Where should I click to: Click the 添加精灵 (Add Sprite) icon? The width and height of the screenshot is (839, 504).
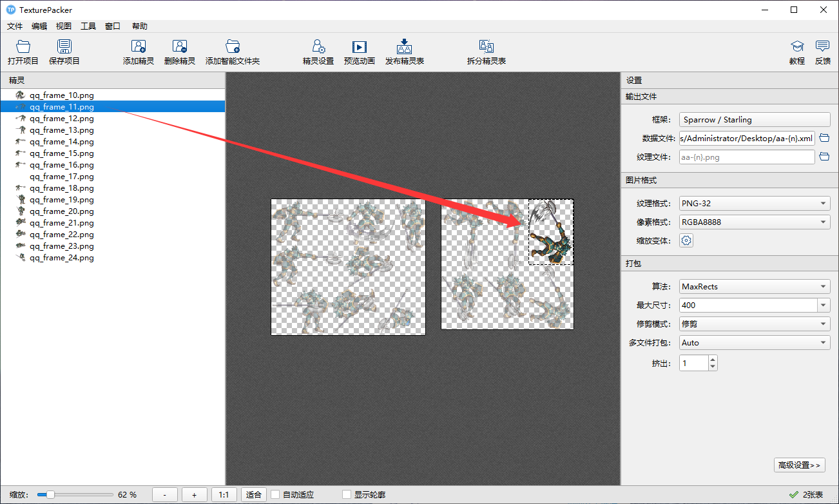click(139, 47)
